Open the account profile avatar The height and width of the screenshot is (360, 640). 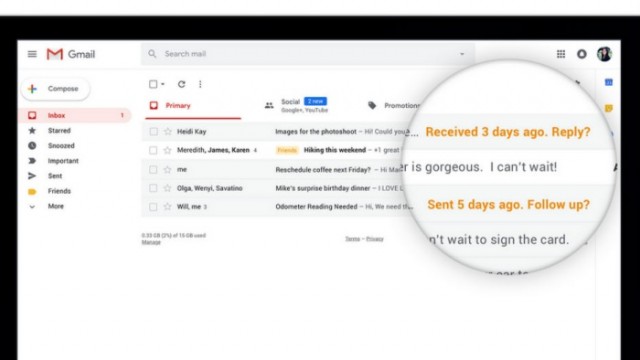coord(604,54)
